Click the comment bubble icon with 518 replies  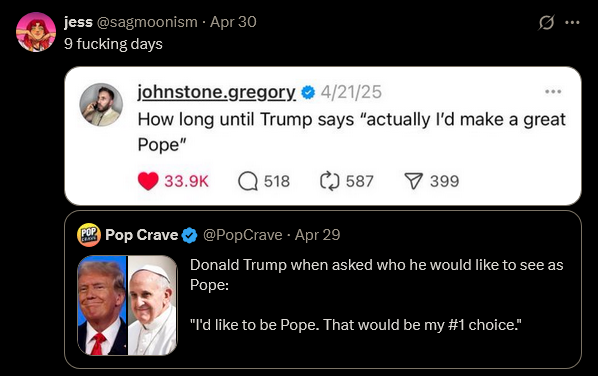click(x=248, y=181)
